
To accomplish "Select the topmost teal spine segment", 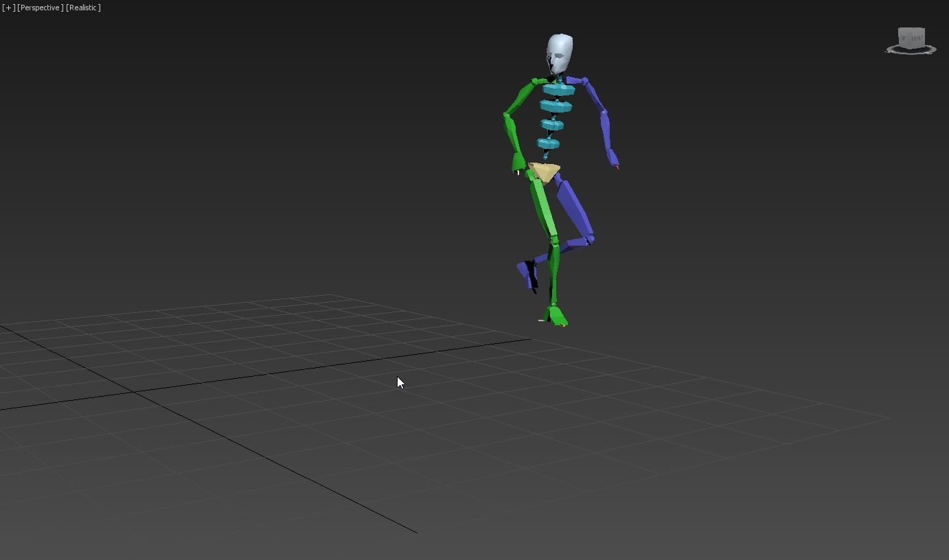I will click(x=559, y=89).
